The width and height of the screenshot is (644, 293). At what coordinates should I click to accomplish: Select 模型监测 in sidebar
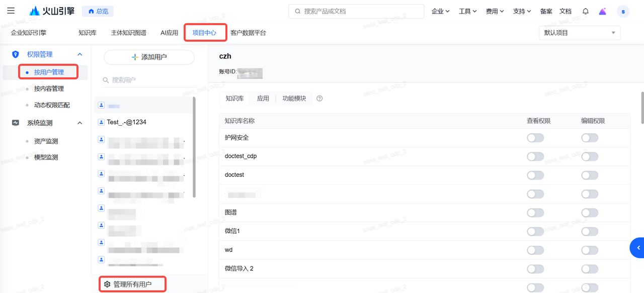pos(46,157)
